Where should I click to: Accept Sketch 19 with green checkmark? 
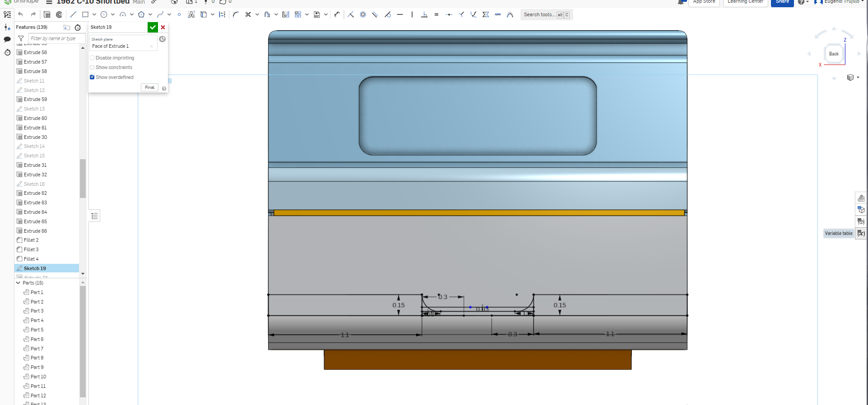point(153,27)
